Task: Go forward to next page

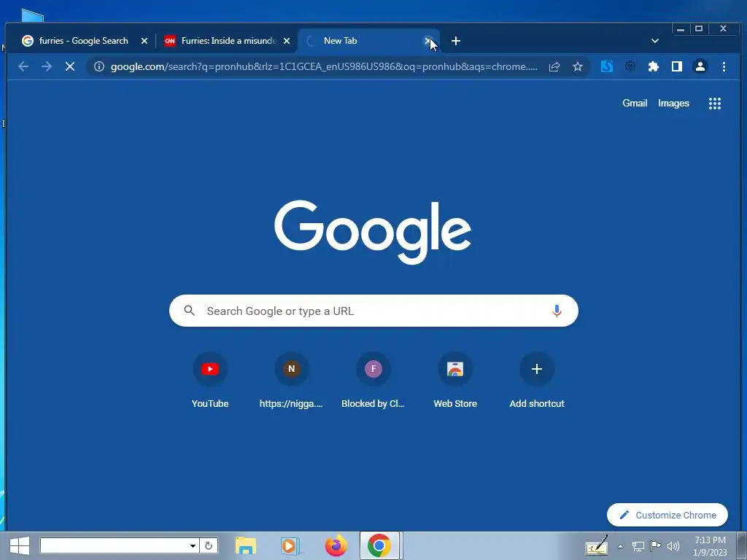Action: coord(47,66)
